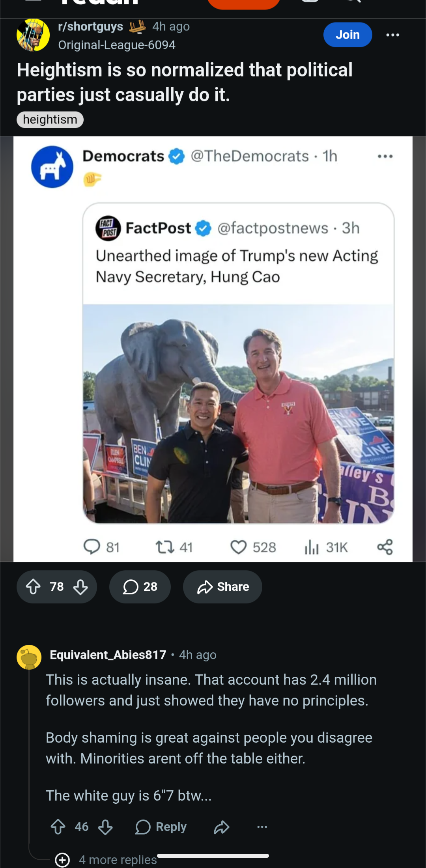Image resolution: width=426 pixels, height=868 pixels.
Task: Open comment's three-dot options menu
Action: point(262,827)
